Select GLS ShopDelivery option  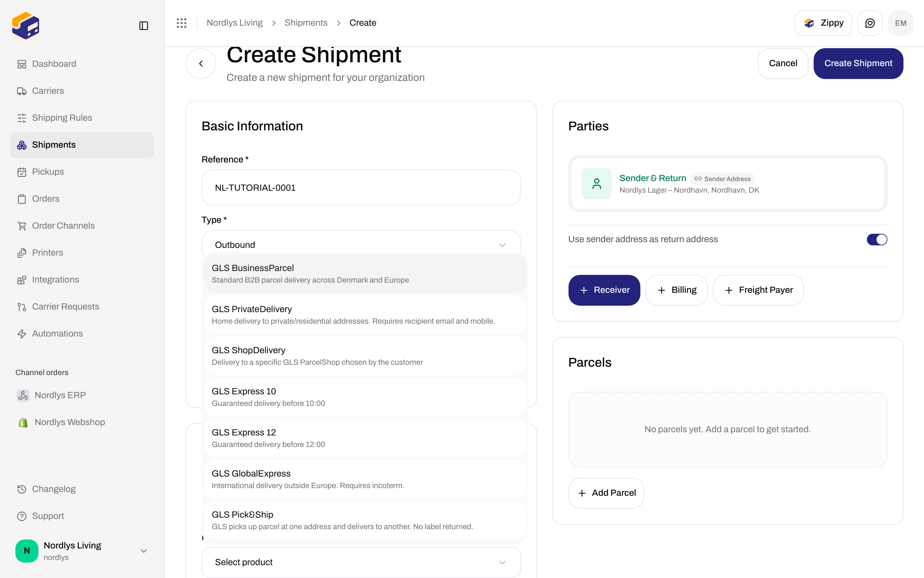click(365, 356)
